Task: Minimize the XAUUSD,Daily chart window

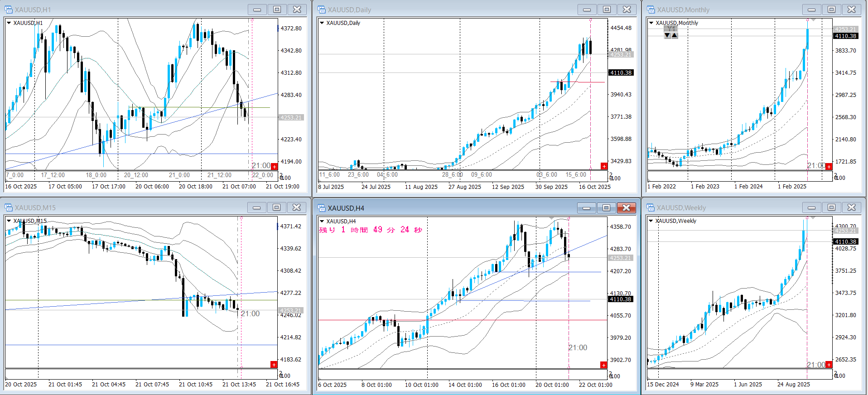Action: [587, 10]
